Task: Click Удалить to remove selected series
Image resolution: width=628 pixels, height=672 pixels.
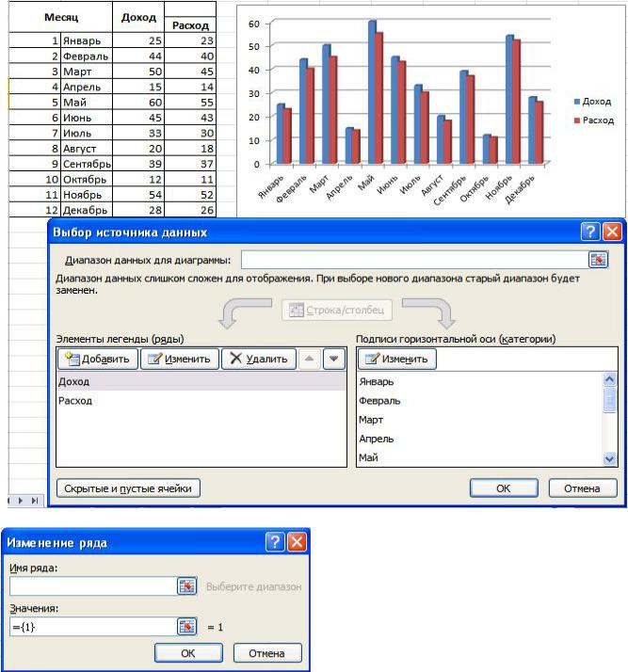Action: point(259,359)
